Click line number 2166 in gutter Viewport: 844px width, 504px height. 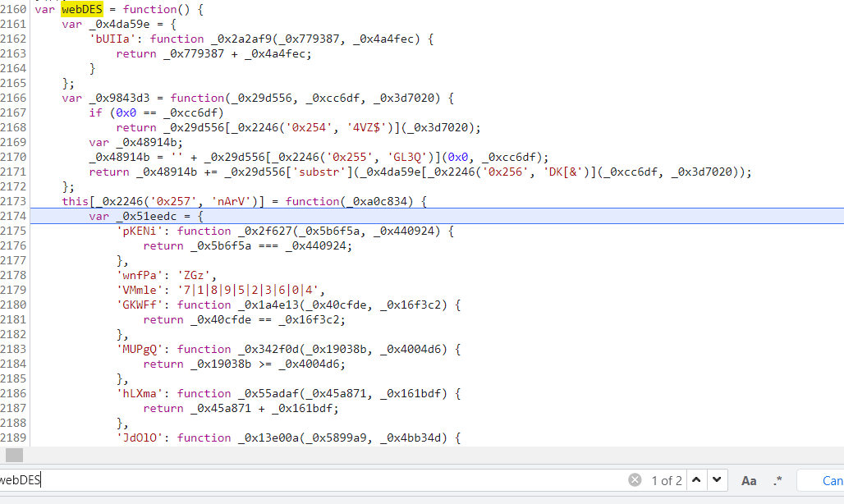(x=13, y=98)
